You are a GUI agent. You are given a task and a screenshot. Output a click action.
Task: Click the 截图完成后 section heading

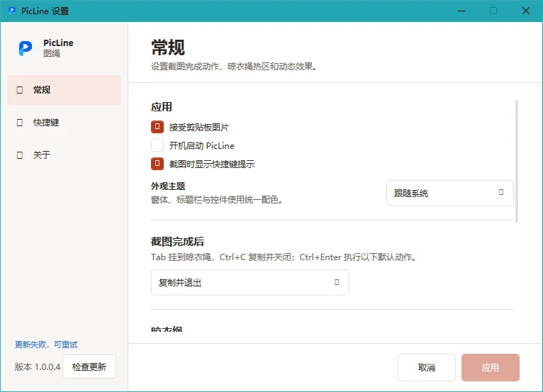pyautogui.click(x=177, y=241)
